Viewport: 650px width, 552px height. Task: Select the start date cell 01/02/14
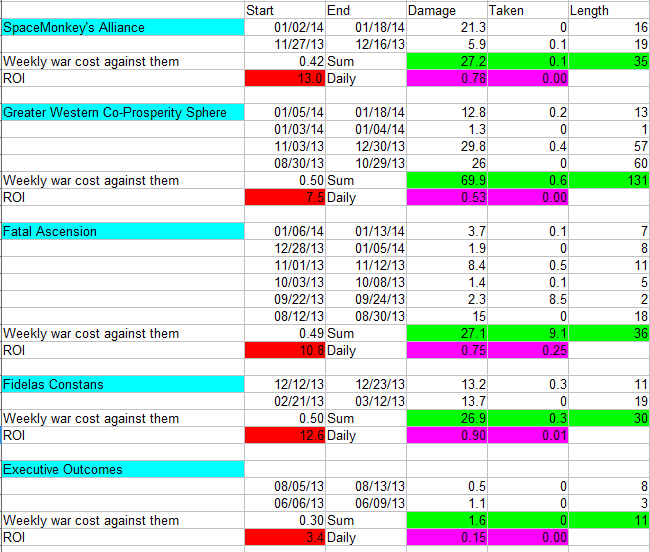click(x=285, y=27)
